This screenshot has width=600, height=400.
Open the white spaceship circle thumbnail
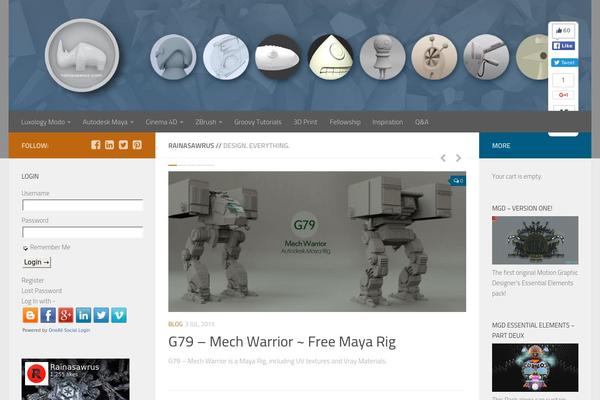278,57
